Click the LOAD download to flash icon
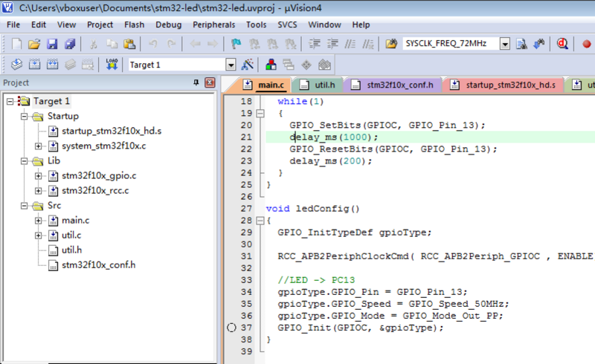The image size is (595, 364). pos(112,65)
